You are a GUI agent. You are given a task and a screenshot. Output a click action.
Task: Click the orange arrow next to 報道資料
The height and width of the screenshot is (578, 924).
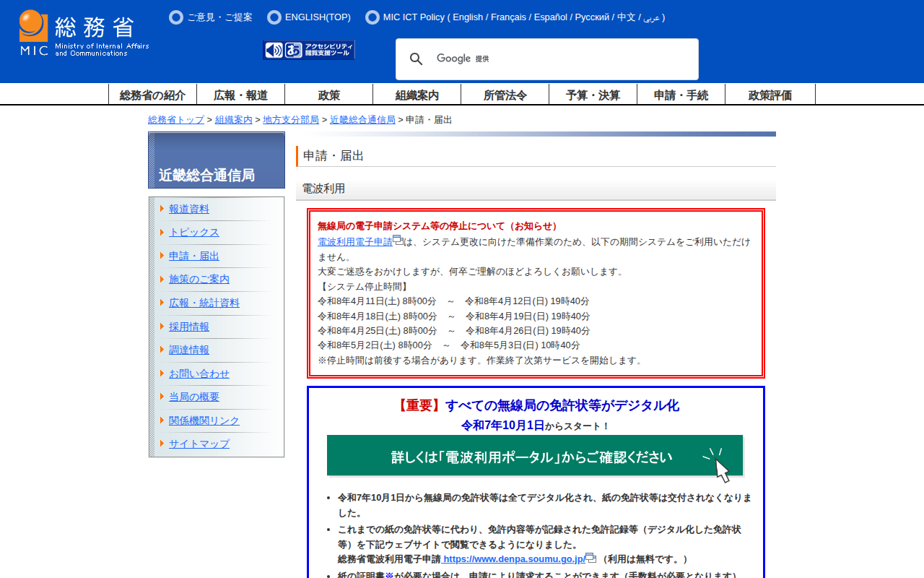162,209
